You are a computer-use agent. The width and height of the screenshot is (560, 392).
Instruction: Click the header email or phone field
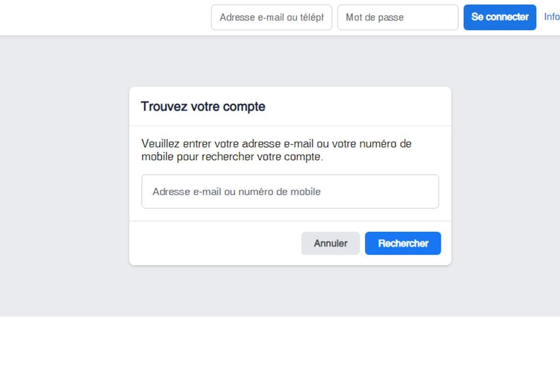coord(272,17)
